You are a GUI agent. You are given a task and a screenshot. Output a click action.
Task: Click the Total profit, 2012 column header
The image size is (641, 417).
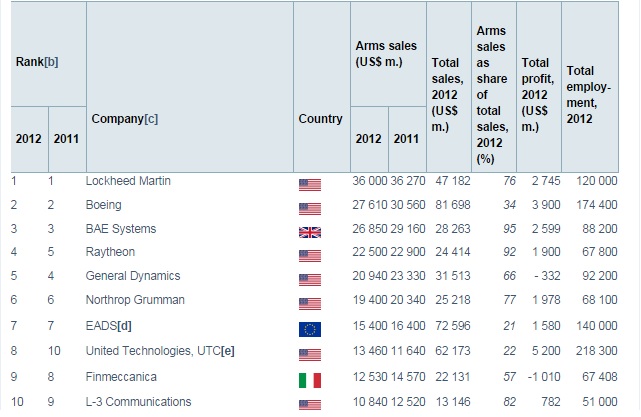[x=538, y=92]
